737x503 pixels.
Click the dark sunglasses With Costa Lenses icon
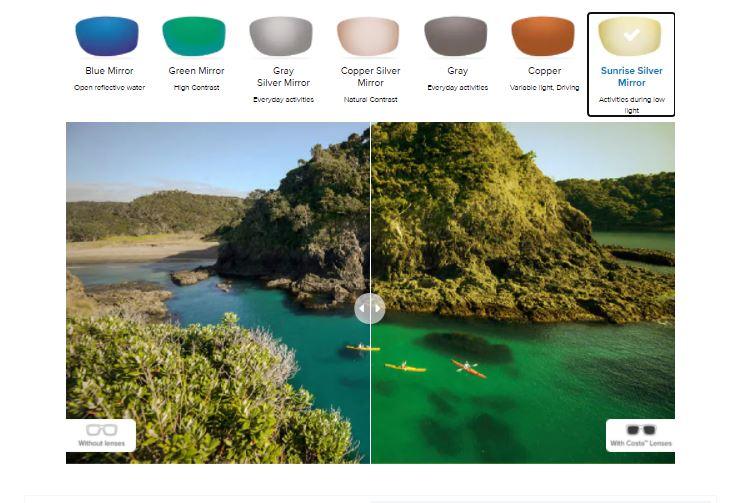[x=641, y=430]
